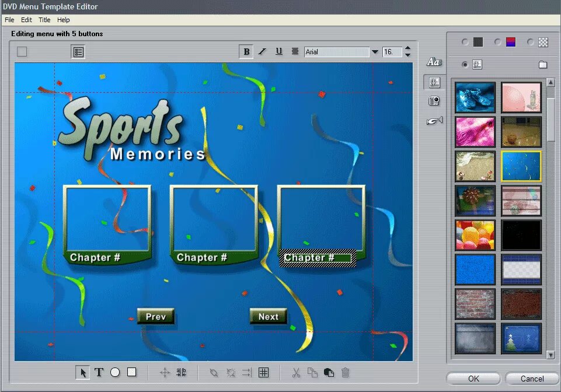
Task: Toggle italic formatting
Action: tap(262, 52)
